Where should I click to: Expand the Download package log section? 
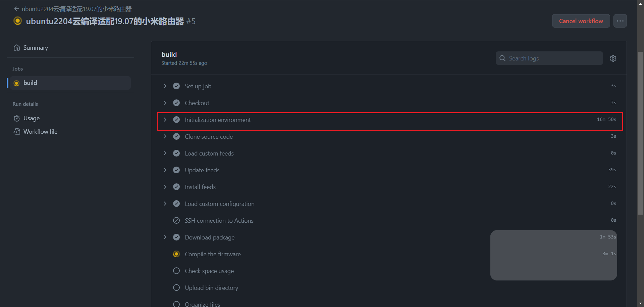165,237
